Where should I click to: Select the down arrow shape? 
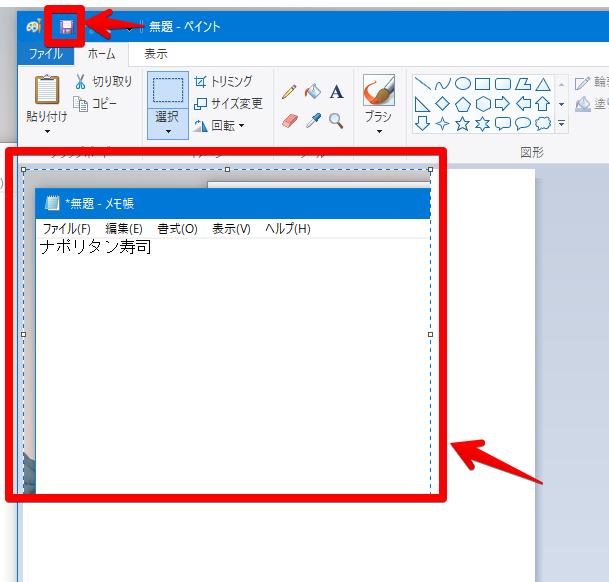click(x=422, y=124)
